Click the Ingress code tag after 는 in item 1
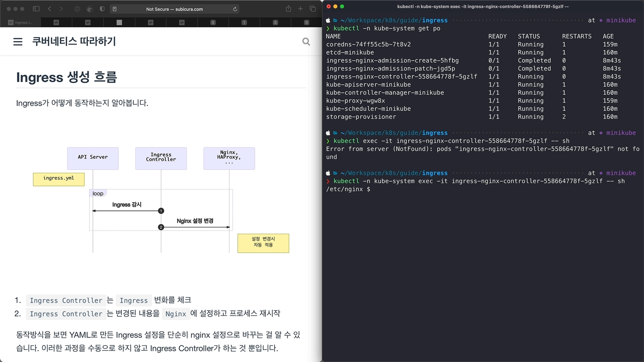This screenshot has height=362, width=644. click(133, 300)
